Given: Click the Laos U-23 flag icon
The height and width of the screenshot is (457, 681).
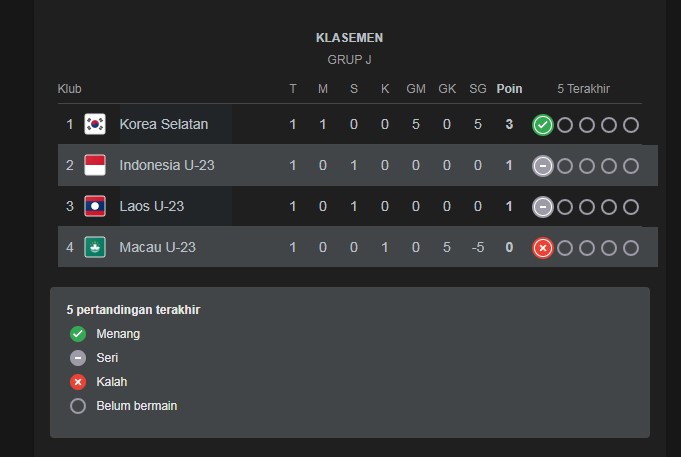Looking at the screenshot, I should [x=95, y=206].
